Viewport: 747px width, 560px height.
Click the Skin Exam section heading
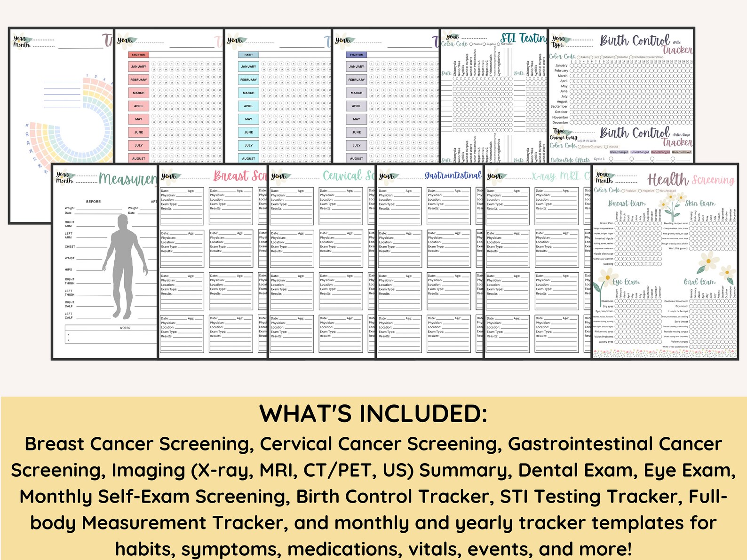(700, 204)
